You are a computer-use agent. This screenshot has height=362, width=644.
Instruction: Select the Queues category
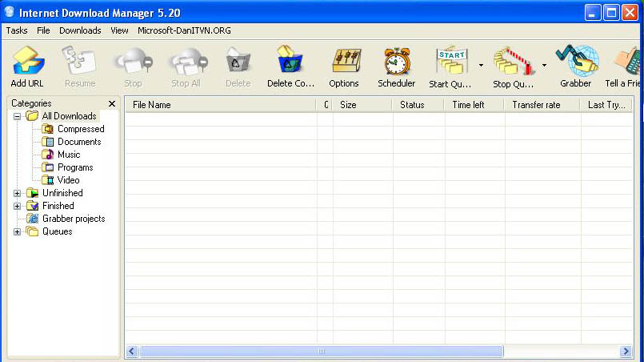pyautogui.click(x=58, y=231)
